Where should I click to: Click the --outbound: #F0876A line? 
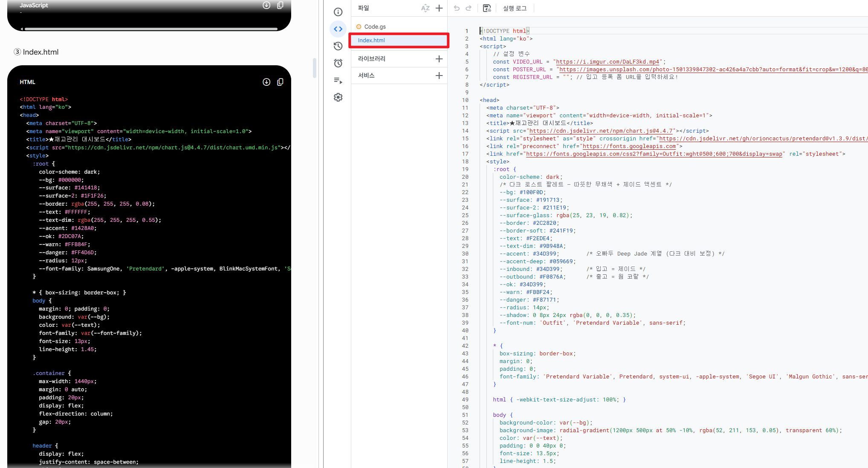click(x=532, y=277)
